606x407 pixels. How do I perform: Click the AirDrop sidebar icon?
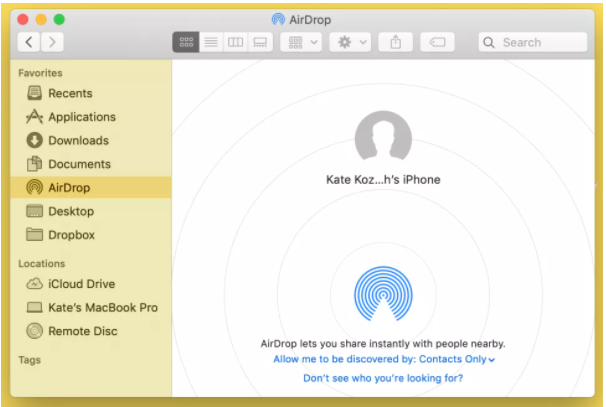[34, 187]
